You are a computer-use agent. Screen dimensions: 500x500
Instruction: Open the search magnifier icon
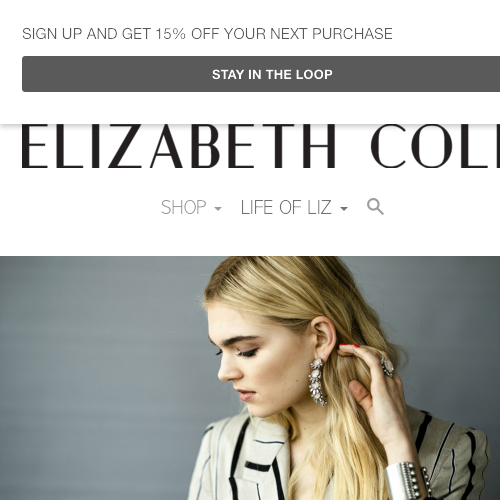pos(375,207)
